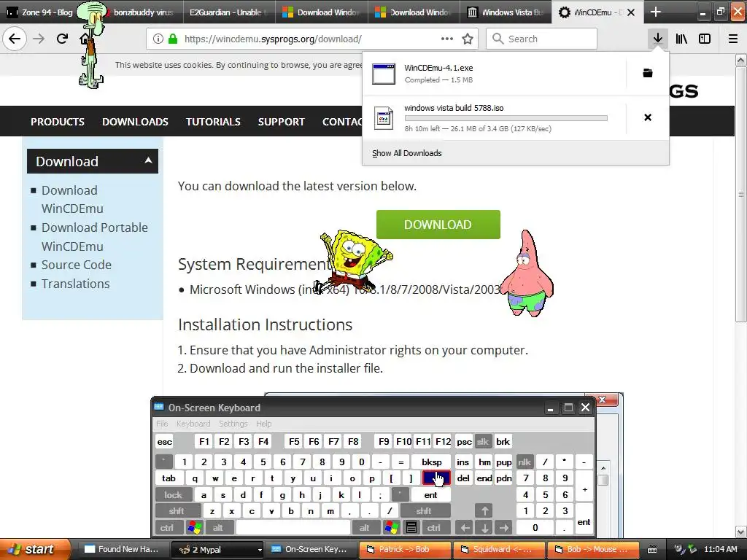Click the keyboard icon in the system tray
The image size is (747, 560).
pyautogui.click(x=652, y=550)
